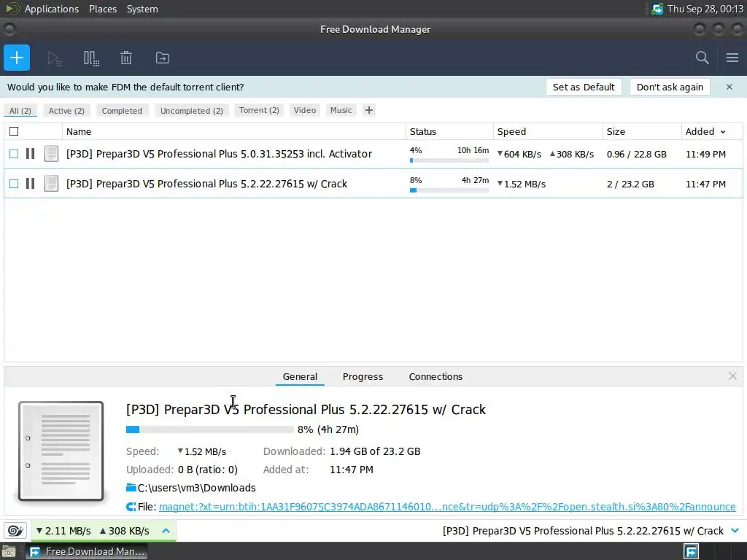747x560 pixels.
Task: Click the 0.96 / 22.8 GB size cell
Action: tap(636, 155)
